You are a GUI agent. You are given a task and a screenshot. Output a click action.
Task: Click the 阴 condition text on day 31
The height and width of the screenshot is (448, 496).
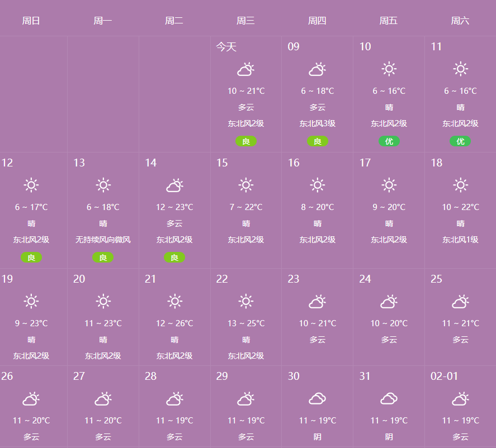(389, 437)
